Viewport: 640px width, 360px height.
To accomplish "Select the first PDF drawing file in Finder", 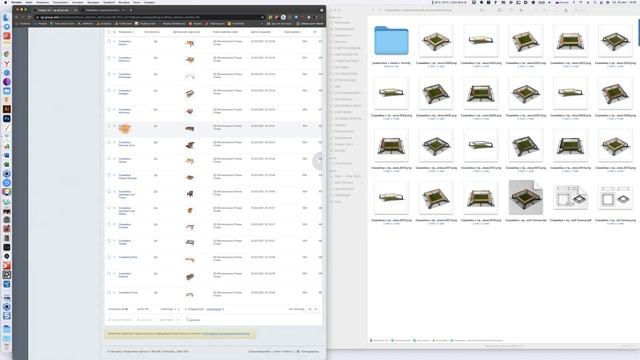I will [x=570, y=198].
